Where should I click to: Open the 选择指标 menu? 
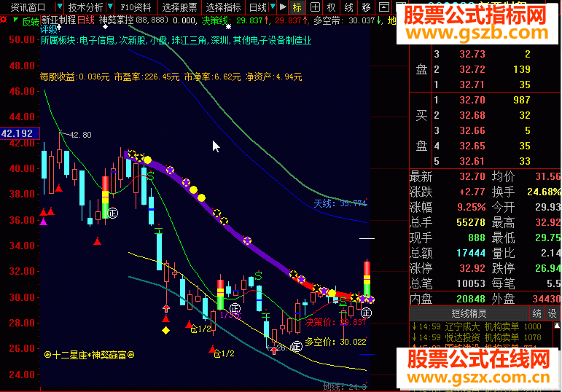point(223,7)
